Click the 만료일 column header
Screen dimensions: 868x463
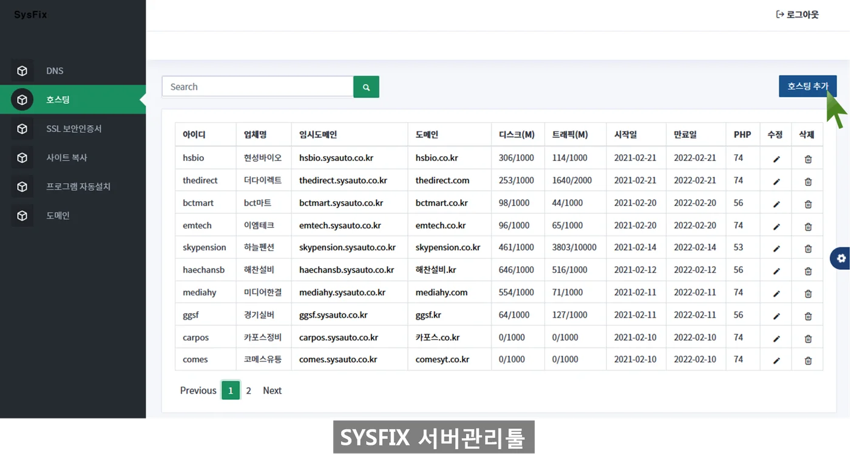(x=685, y=135)
